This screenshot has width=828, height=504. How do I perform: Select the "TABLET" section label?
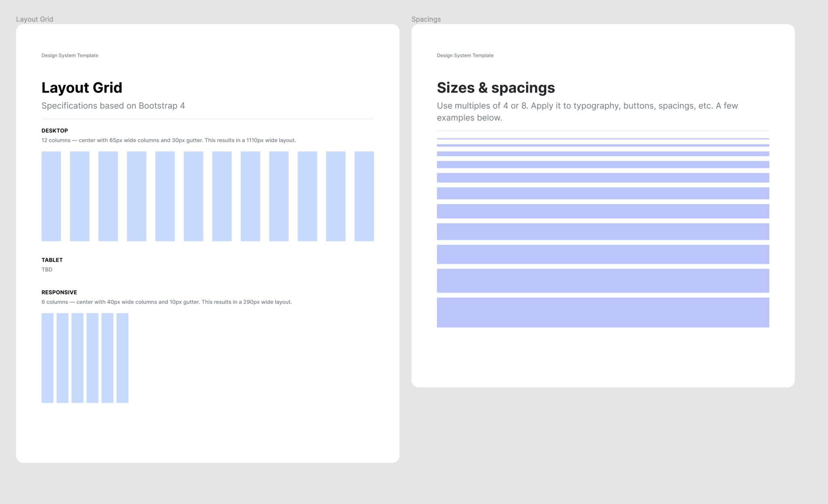[x=52, y=260]
